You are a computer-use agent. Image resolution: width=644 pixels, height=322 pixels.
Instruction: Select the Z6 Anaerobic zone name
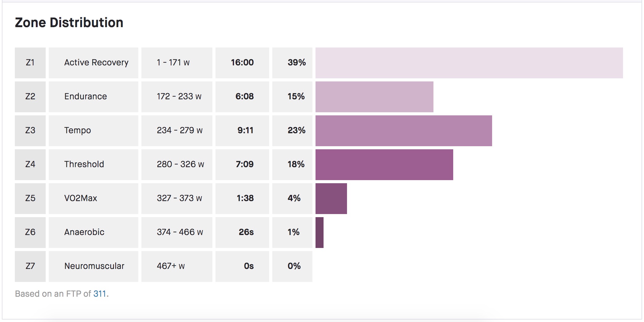[x=84, y=232]
